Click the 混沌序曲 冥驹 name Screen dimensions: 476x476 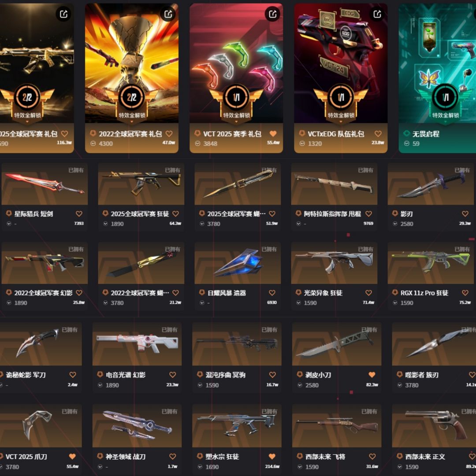pyautogui.click(x=226, y=375)
